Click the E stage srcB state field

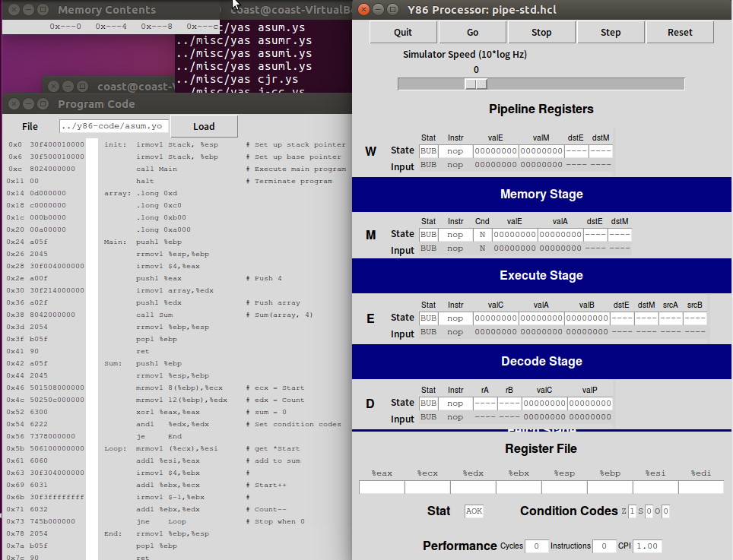(x=695, y=318)
